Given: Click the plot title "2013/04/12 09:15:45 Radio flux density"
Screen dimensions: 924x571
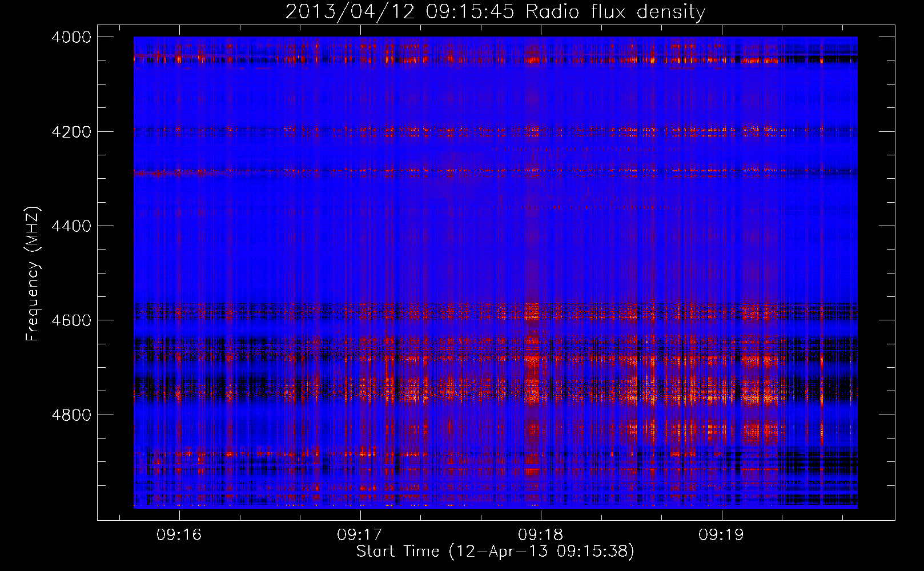Looking at the screenshot, I should 495,11.
